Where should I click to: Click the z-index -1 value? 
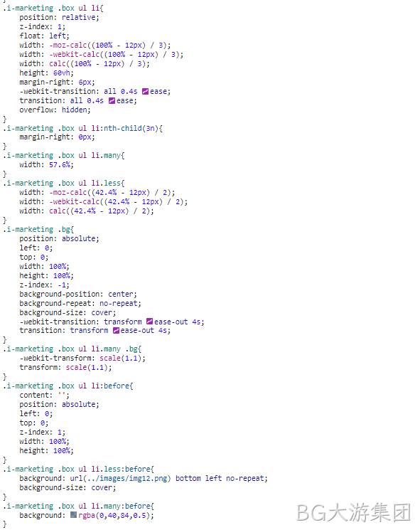point(62,285)
